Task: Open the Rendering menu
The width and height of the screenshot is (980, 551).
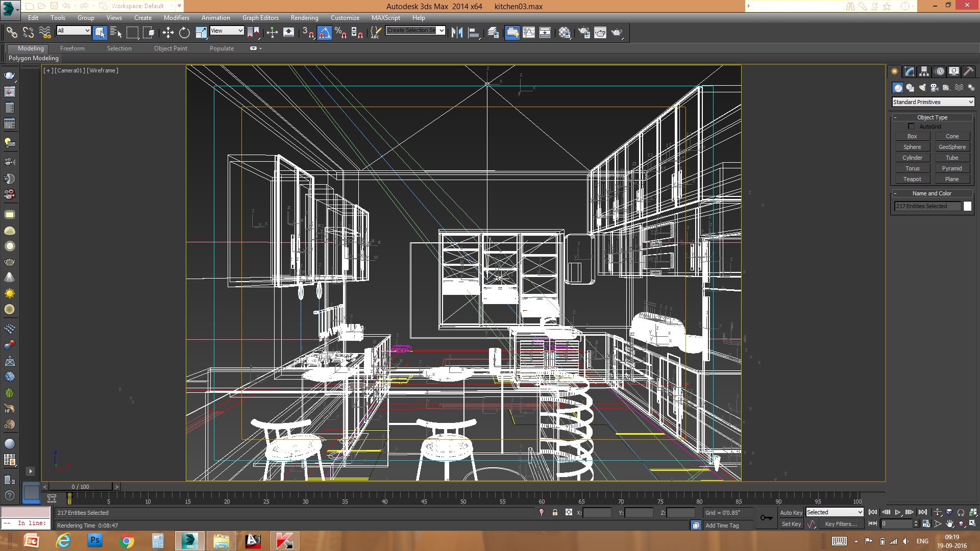Action: tap(304, 18)
